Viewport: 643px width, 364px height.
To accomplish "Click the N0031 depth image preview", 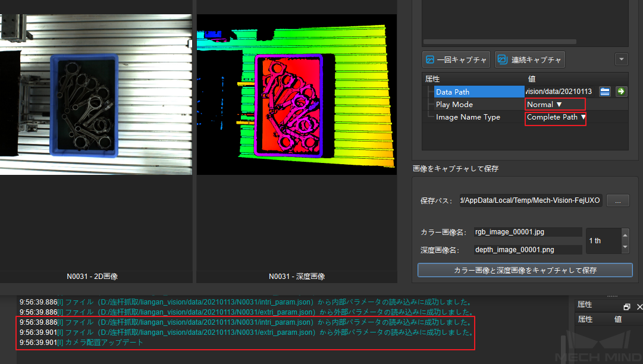I will click(x=296, y=95).
